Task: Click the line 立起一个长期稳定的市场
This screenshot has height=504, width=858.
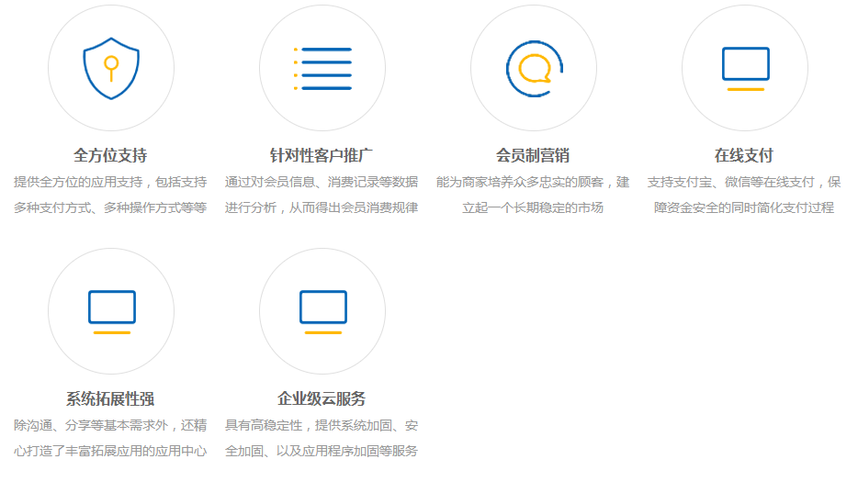Action: tap(533, 207)
